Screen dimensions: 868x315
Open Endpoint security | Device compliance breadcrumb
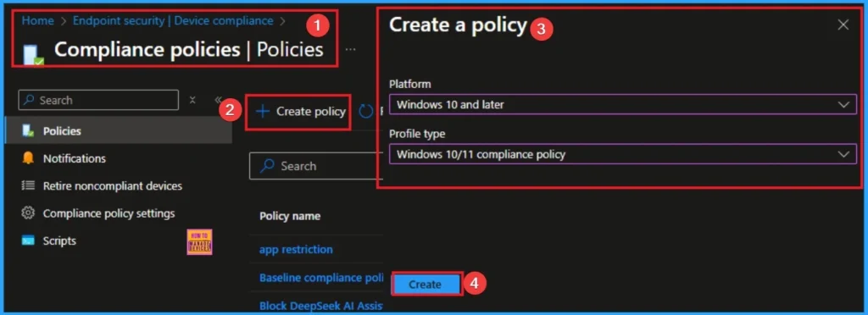coord(173,21)
